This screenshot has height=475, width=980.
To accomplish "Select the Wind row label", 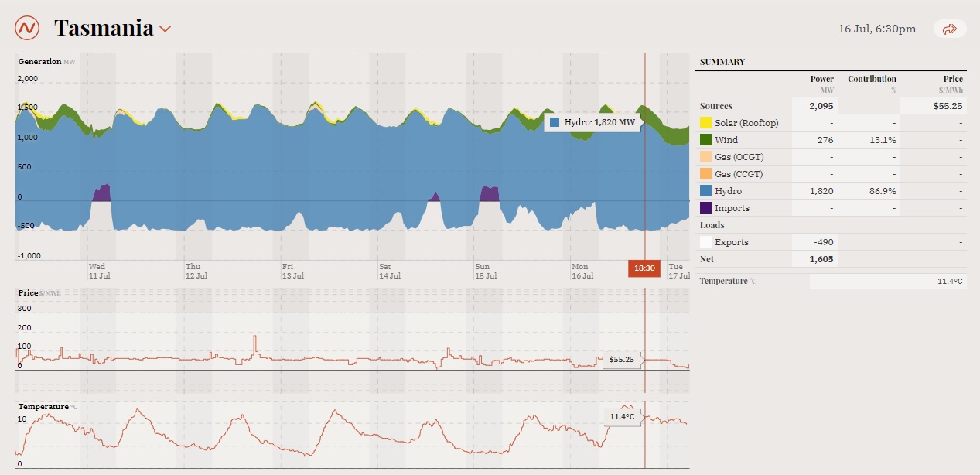I will pos(726,140).
